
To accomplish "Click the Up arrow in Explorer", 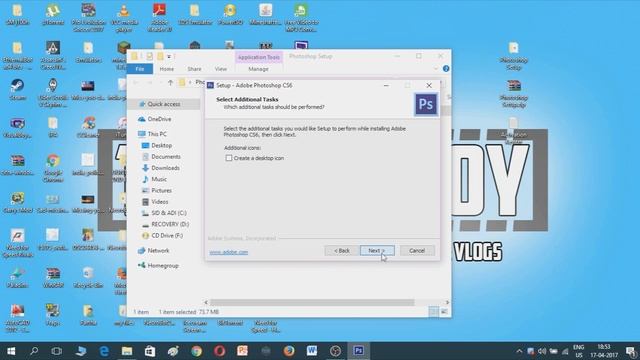I will (170, 83).
